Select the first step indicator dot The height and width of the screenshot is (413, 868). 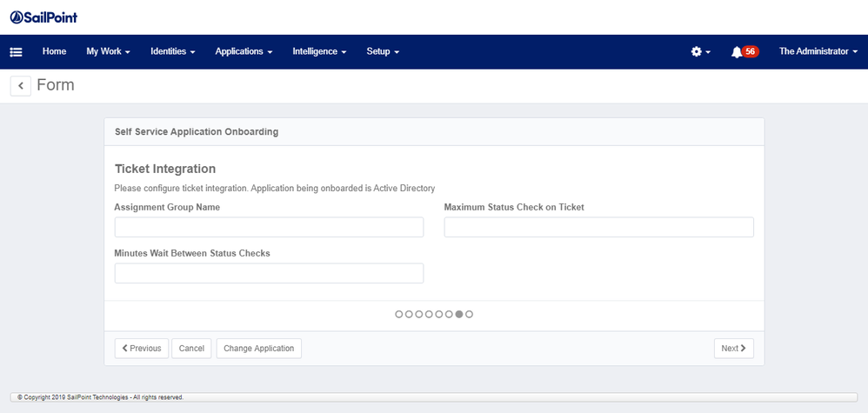click(x=399, y=314)
